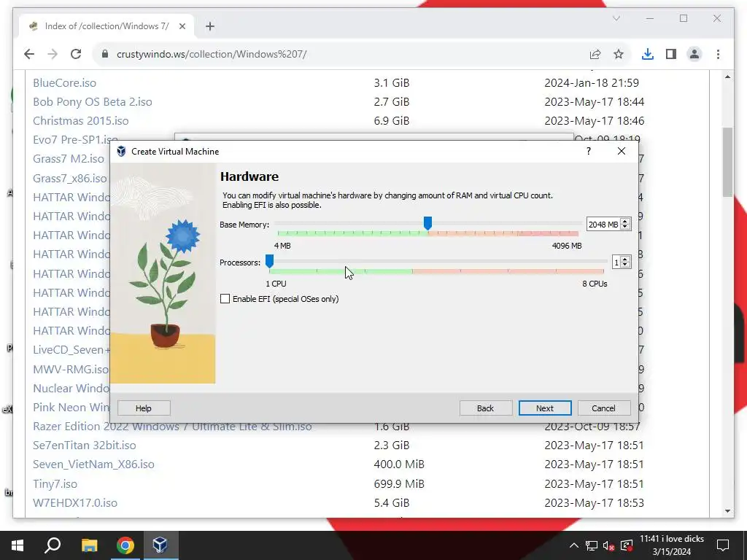747x560 pixels.
Task: Open network status tray icon
Action: [x=591, y=545]
